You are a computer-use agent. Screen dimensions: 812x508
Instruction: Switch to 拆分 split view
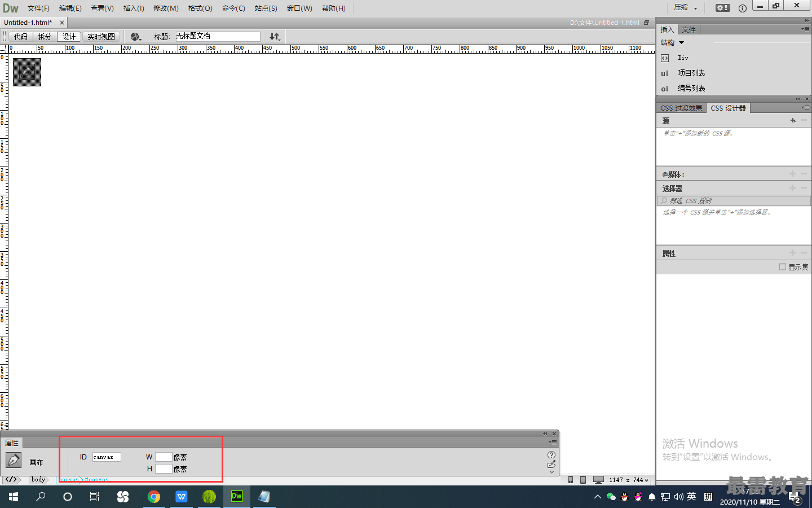click(45, 37)
